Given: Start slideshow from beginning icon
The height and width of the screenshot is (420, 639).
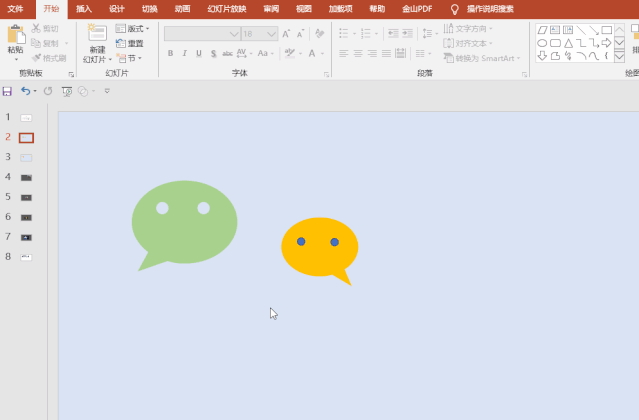Looking at the screenshot, I should point(67,91).
